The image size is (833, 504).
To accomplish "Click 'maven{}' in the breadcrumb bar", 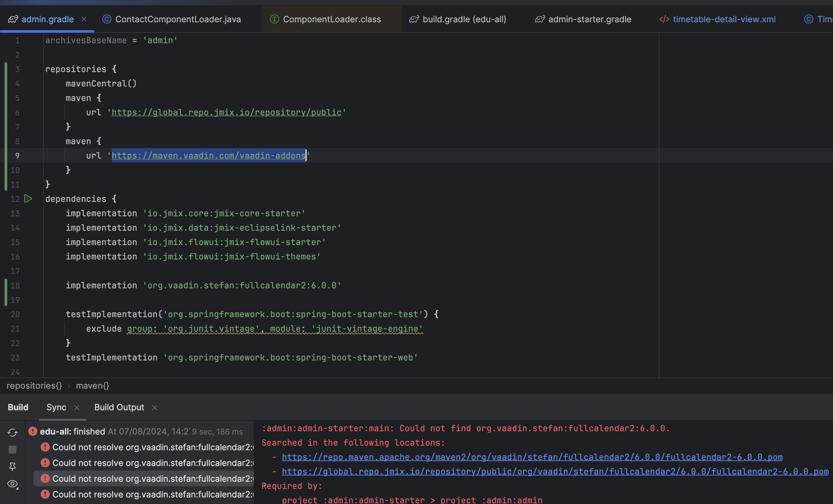I will [93, 386].
